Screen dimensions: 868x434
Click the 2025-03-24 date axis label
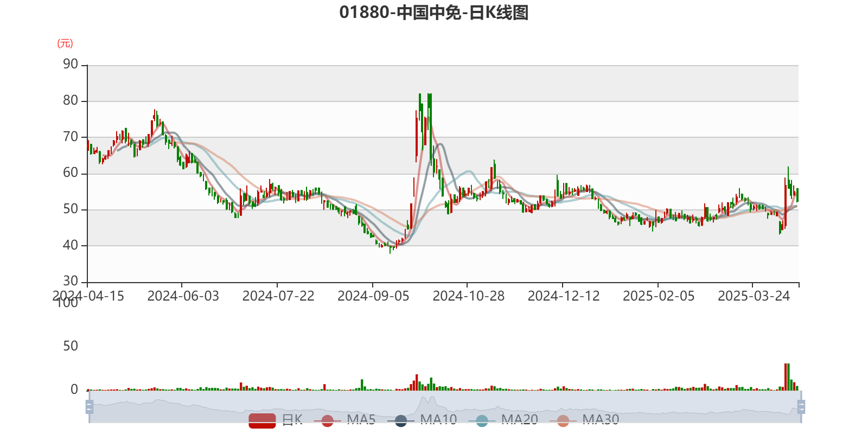click(x=754, y=296)
